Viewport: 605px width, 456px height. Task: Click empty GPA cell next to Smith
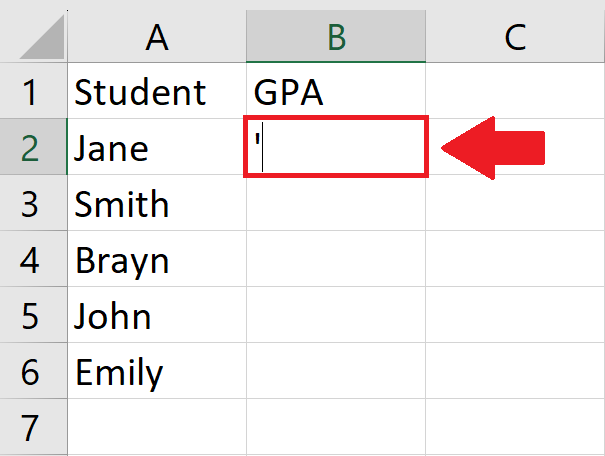click(336, 203)
